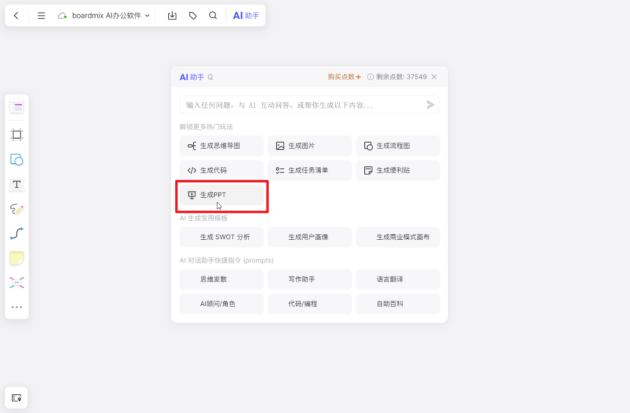Viewport: 630px width, 413px height.
Task: Click 生成代码 button
Action: pos(221,170)
